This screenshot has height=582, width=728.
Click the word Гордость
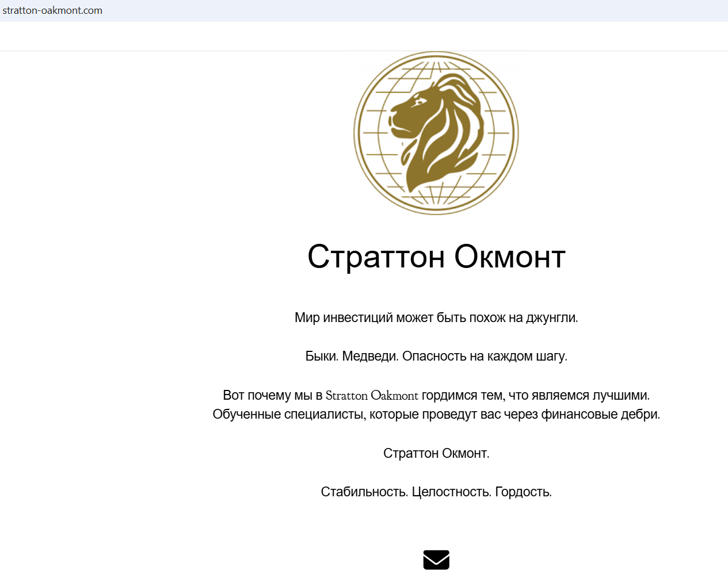[x=523, y=492]
